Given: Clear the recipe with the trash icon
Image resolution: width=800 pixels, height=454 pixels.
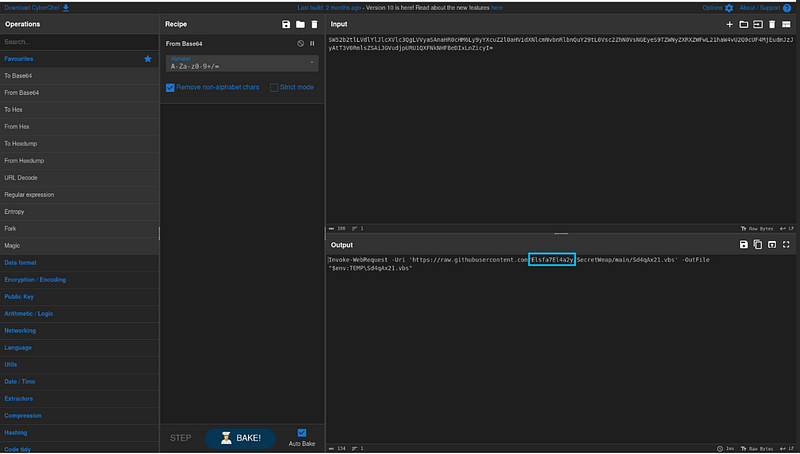Looking at the screenshot, I should point(314,24).
